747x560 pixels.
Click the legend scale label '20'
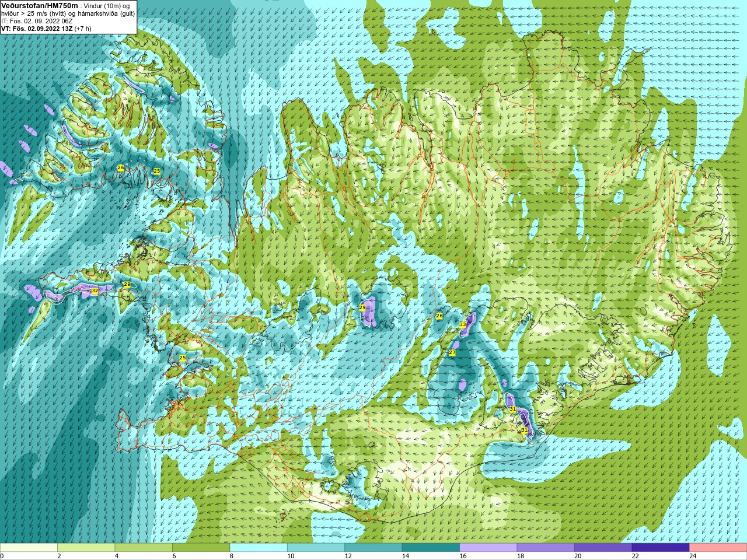pos(578,556)
